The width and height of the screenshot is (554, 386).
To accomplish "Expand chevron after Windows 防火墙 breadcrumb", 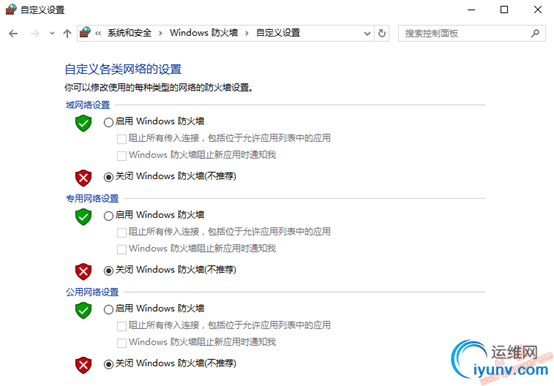I will click(x=247, y=33).
